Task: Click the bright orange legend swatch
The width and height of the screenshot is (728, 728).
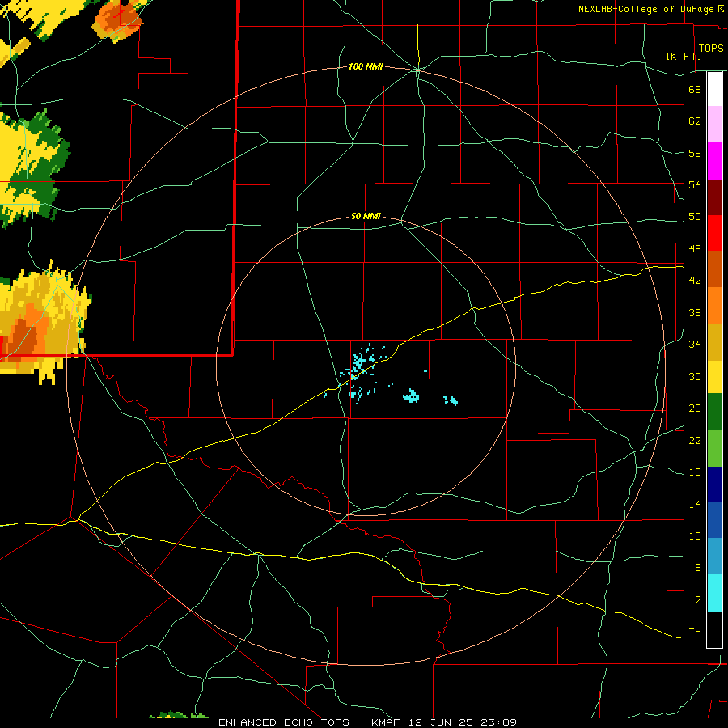Action: [x=714, y=306]
